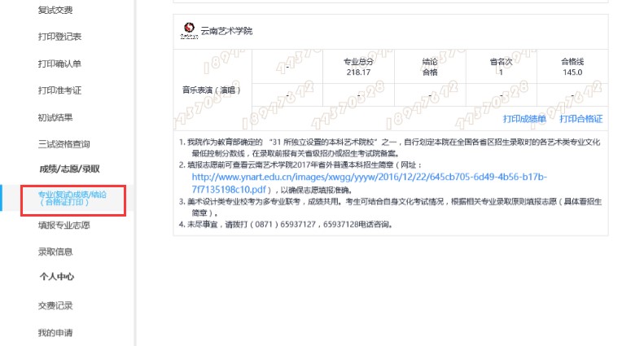Click the 云南艺术学院 school logo icon
This screenshot has width=644, height=346.
pyautogui.click(x=188, y=31)
